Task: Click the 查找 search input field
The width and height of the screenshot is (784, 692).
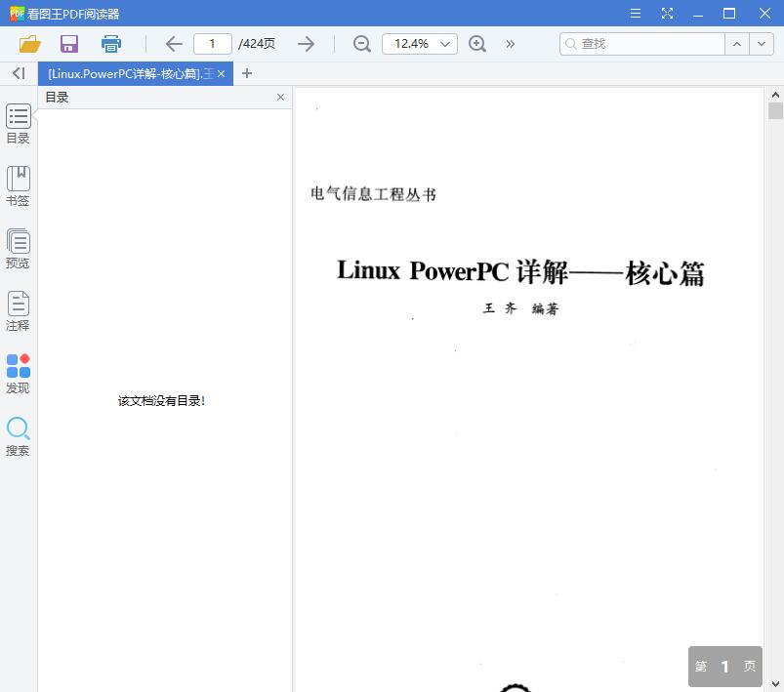Action: click(642, 44)
